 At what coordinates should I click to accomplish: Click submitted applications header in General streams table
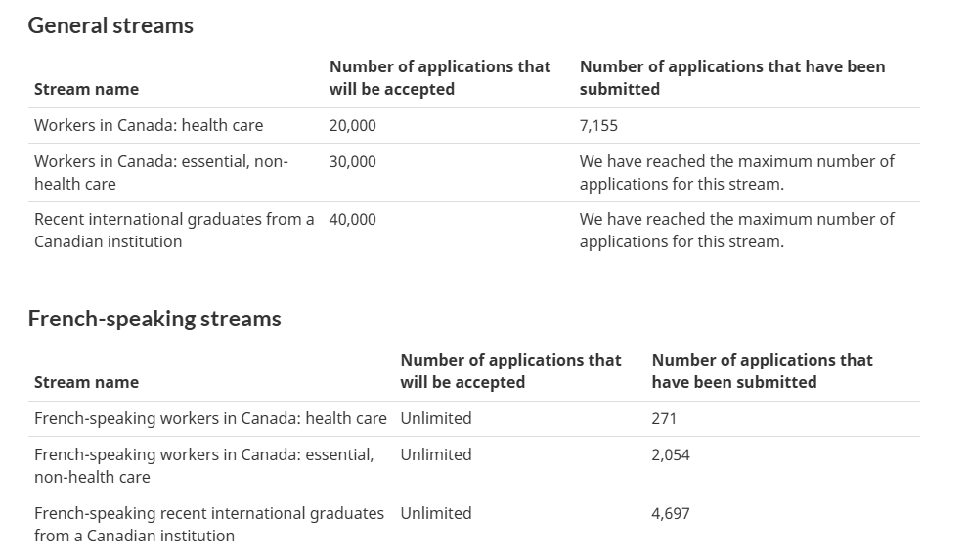point(731,78)
